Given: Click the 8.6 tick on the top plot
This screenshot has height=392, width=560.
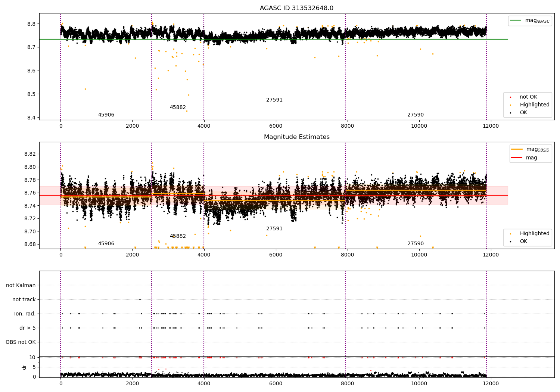Looking at the screenshot, I should coord(31,71).
